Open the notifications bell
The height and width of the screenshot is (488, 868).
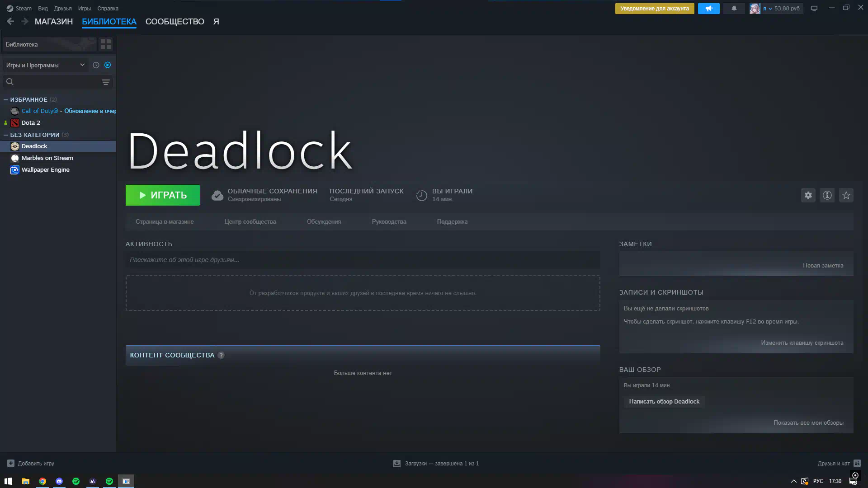coord(734,9)
